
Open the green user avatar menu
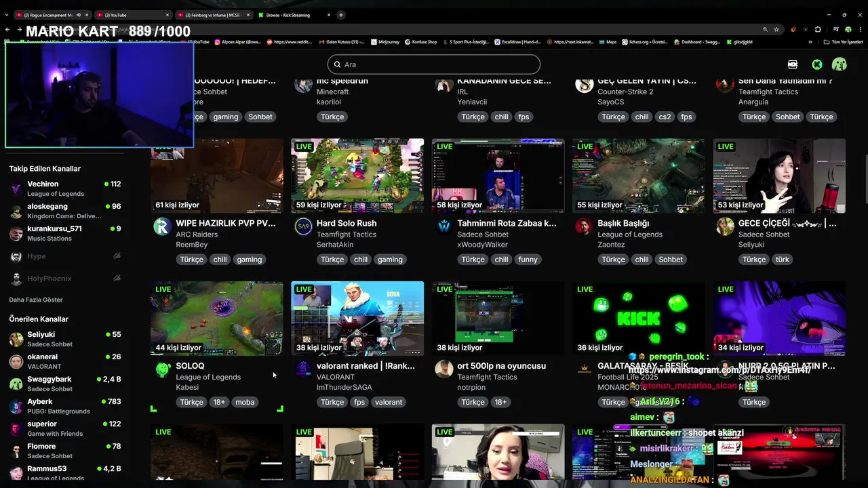point(840,64)
